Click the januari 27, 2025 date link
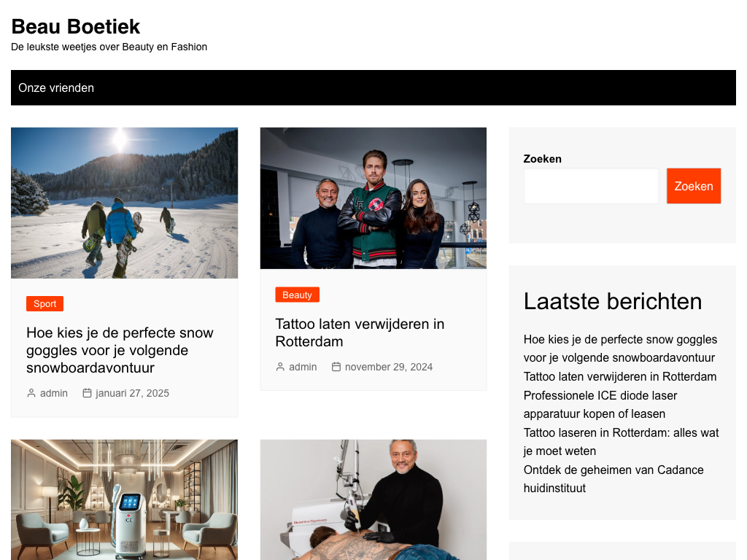747x560 pixels. (133, 393)
